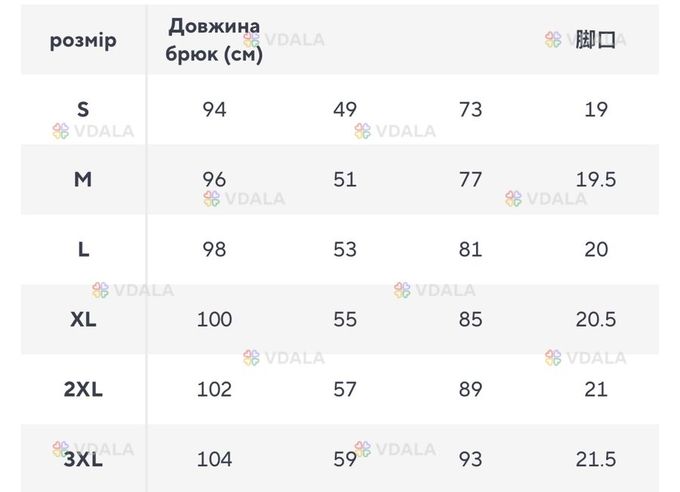Select size L row label
680x492 pixels.
pyautogui.click(x=83, y=249)
